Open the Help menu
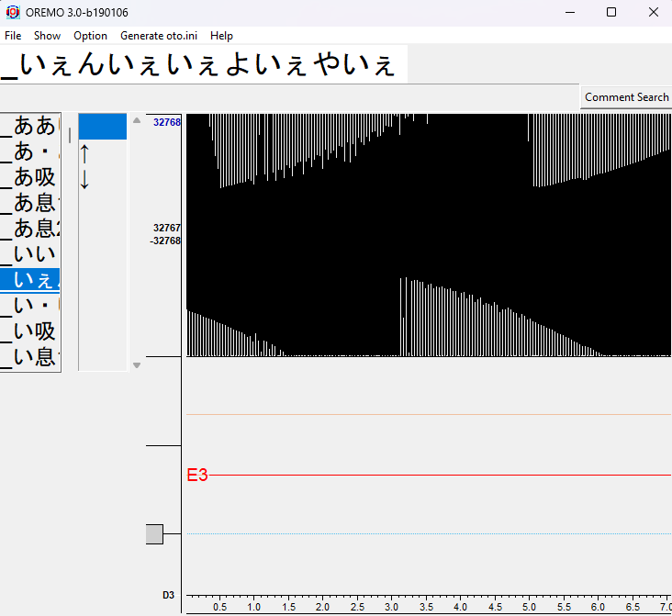This screenshot has width=672, height=616. [x=221, y=36]
